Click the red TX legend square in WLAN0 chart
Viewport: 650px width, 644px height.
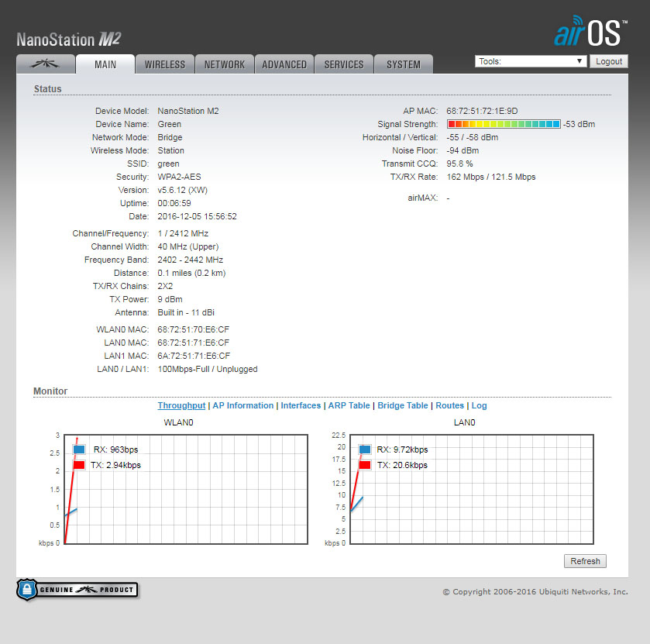[x=79, y=465]
